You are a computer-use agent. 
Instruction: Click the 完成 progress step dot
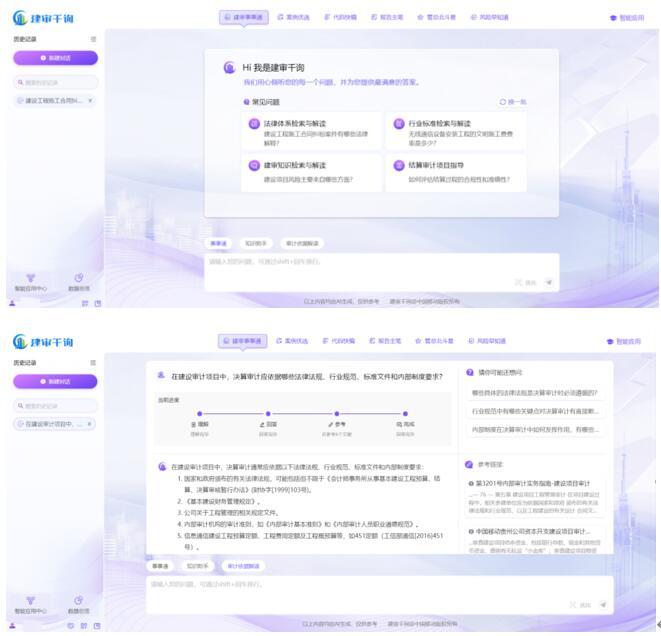pos(405,414)
